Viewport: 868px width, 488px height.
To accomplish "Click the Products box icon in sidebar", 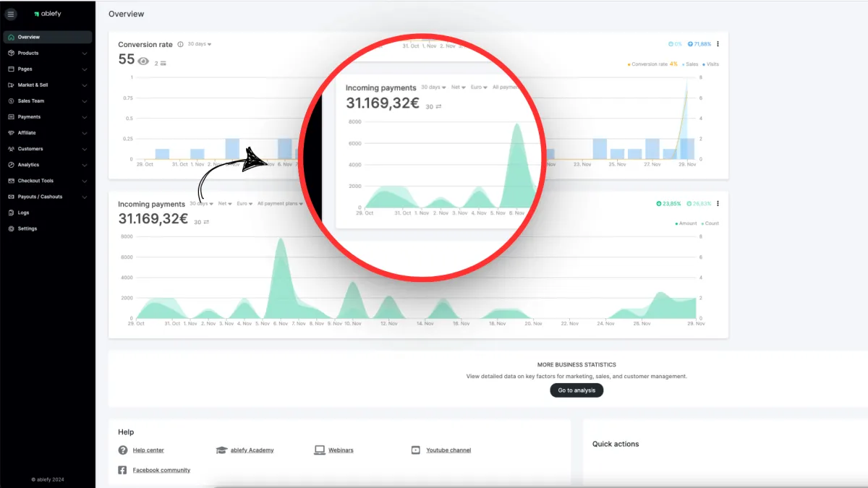I will [x=11, y=53].
